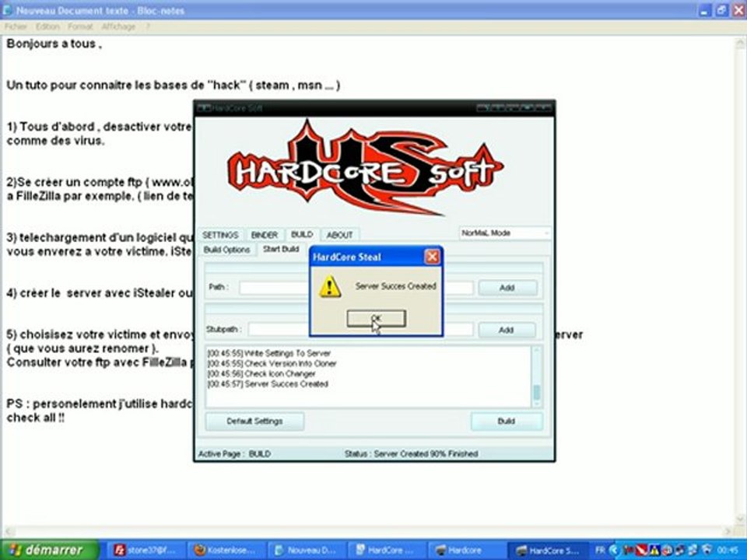Viewport: 747px width, 560px height.
Task: Switch to the Build Options sub-tab
Action: [x=226, y=250]
